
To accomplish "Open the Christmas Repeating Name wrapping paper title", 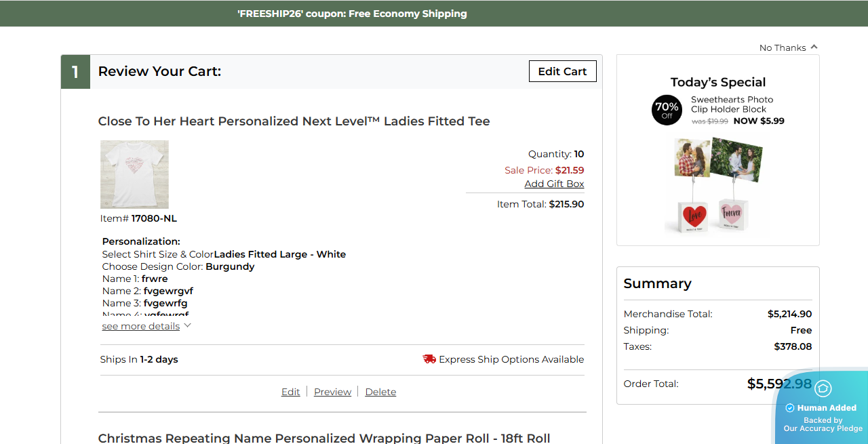I will click(x=323, y=438).
